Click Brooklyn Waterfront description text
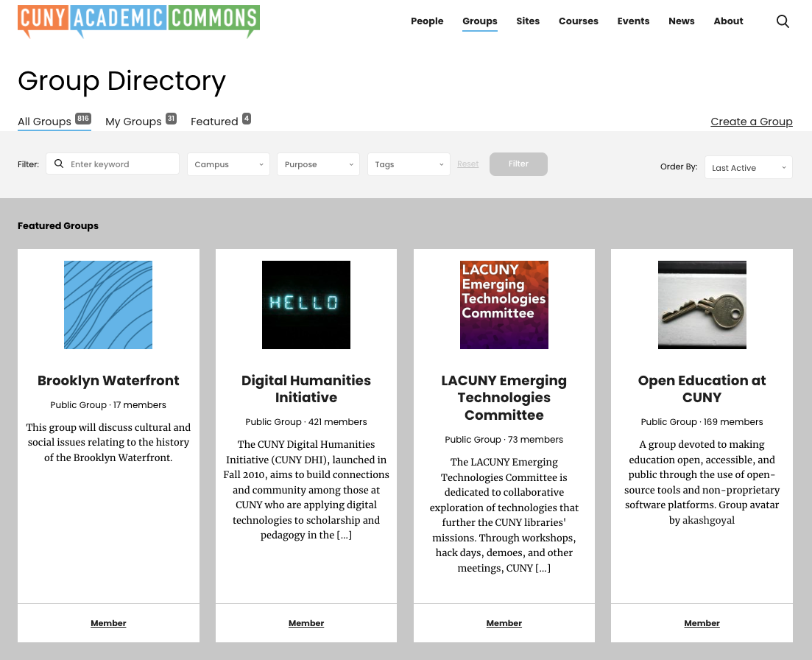The image size is (812, 660). 108,442
